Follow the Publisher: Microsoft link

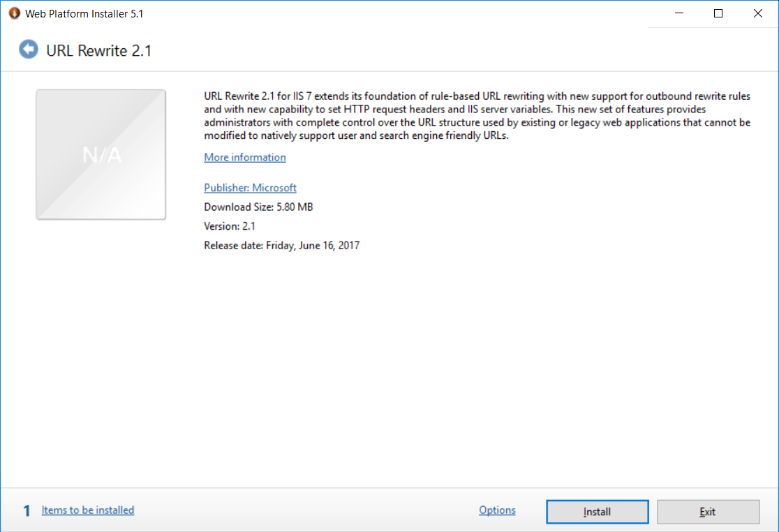tap(250, 188)
